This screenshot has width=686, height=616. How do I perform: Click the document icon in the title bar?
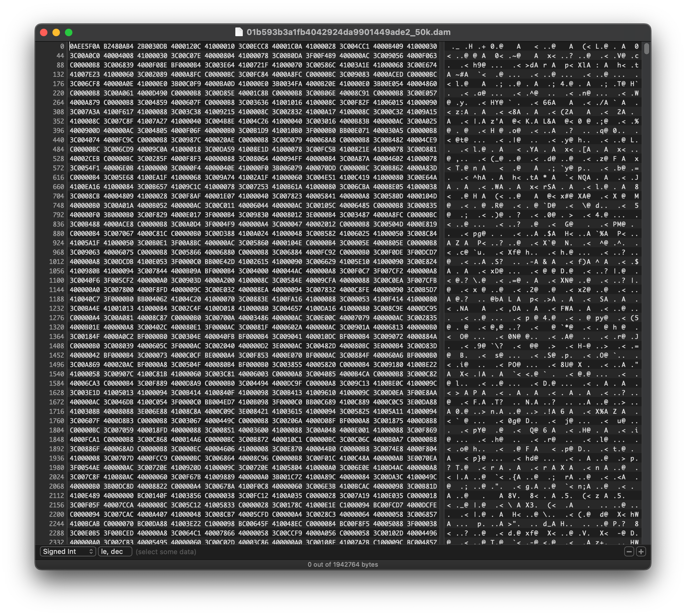239,32
